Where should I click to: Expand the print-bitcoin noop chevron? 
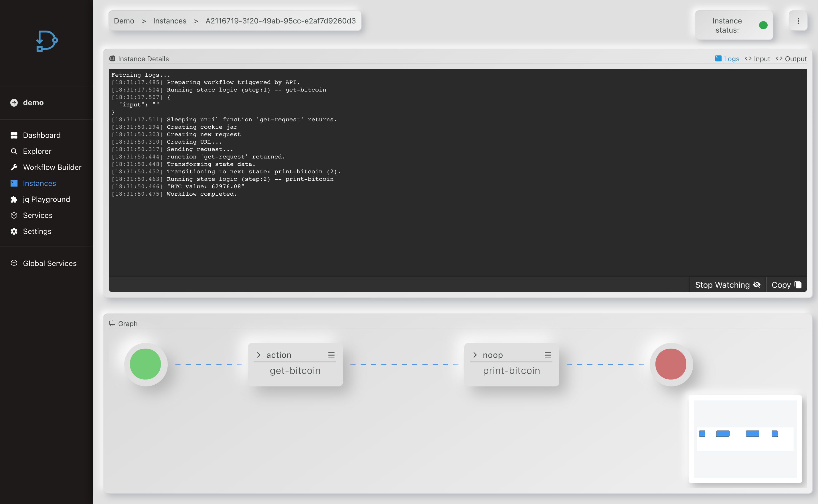[475, 355]
